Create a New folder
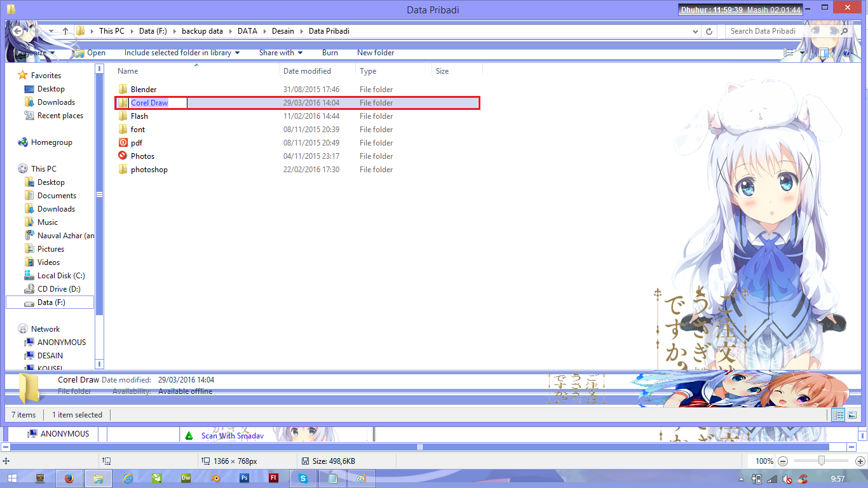Viewport: 868px width, 488px height. click(375, 53)
